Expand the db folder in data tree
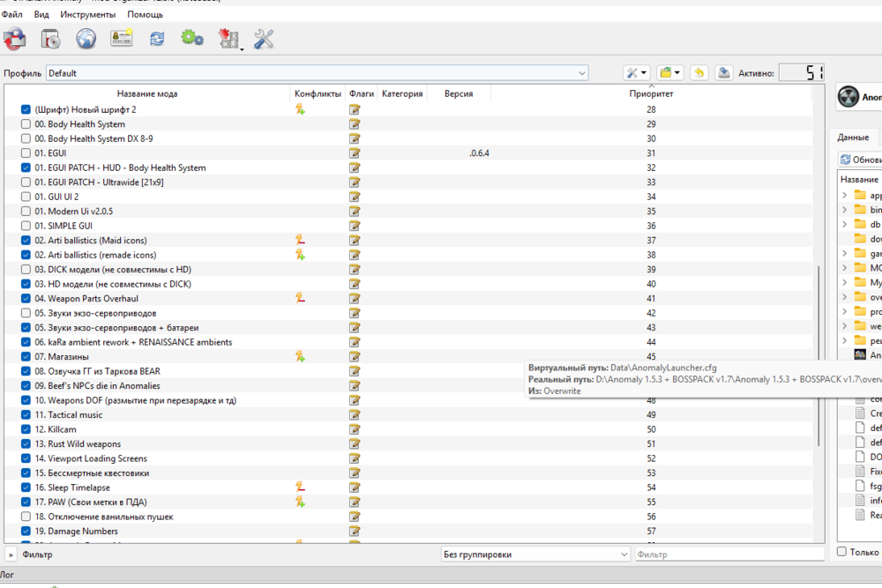This screenshot has width=882, height=588. coord(845,224)
